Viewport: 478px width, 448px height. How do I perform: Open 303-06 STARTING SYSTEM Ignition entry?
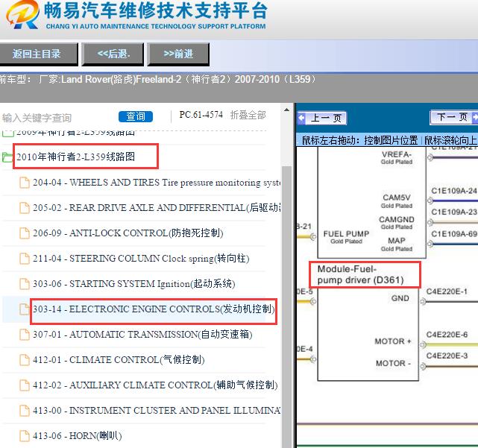pos(133,284)
